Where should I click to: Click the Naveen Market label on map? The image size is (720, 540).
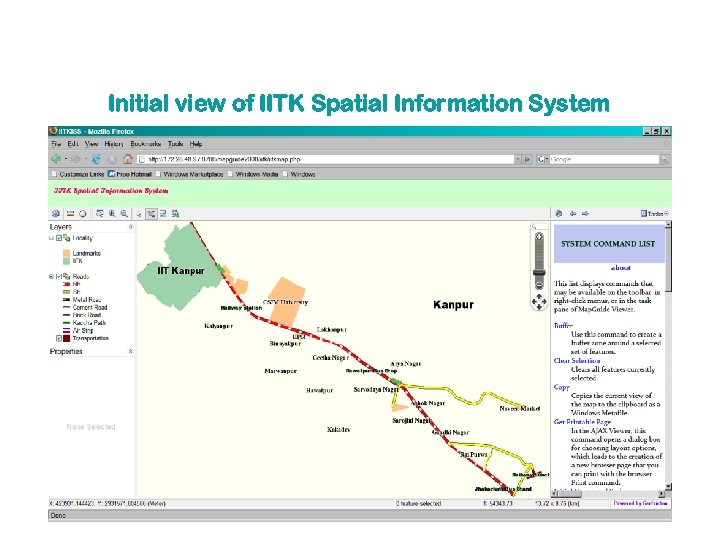click(520, 408)
